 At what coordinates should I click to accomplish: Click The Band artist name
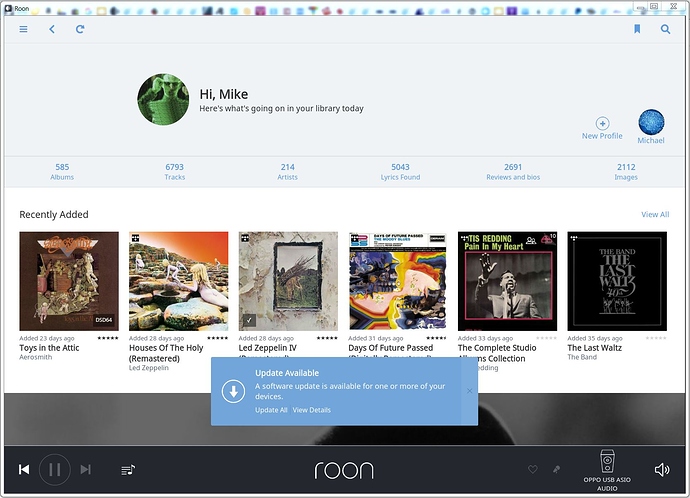pos(582,357)
